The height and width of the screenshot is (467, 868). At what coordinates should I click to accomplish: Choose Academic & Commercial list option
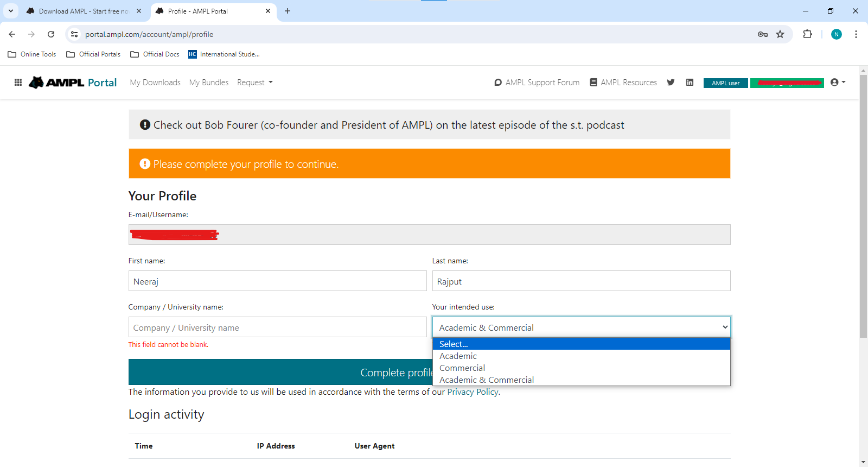582,380
